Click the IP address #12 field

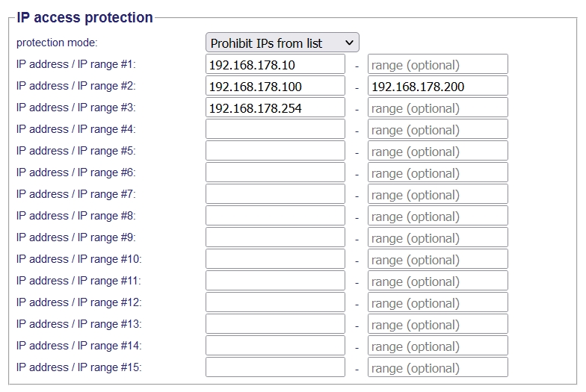pyautogui.click(x=275, y=303)
